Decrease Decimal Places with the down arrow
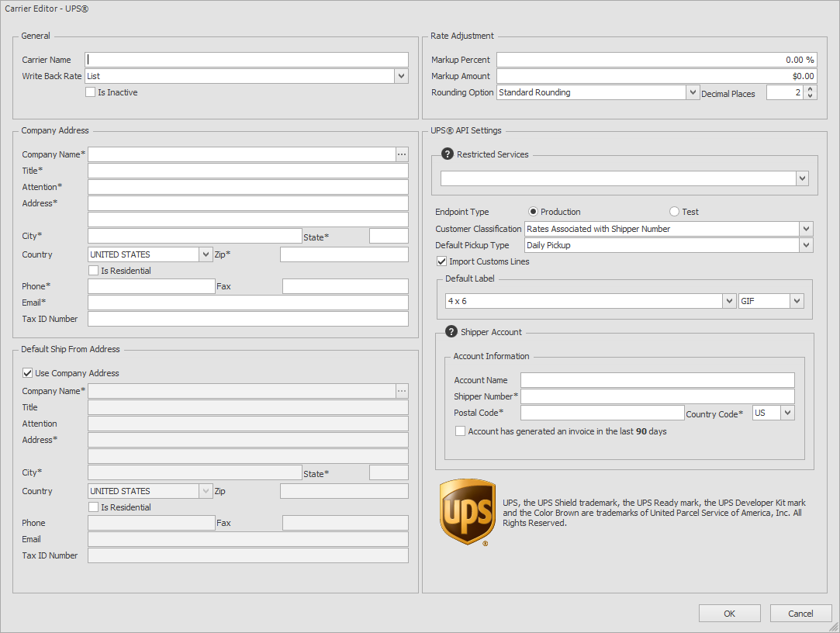This screenshot has height=633, width=840. coord(811,96)
